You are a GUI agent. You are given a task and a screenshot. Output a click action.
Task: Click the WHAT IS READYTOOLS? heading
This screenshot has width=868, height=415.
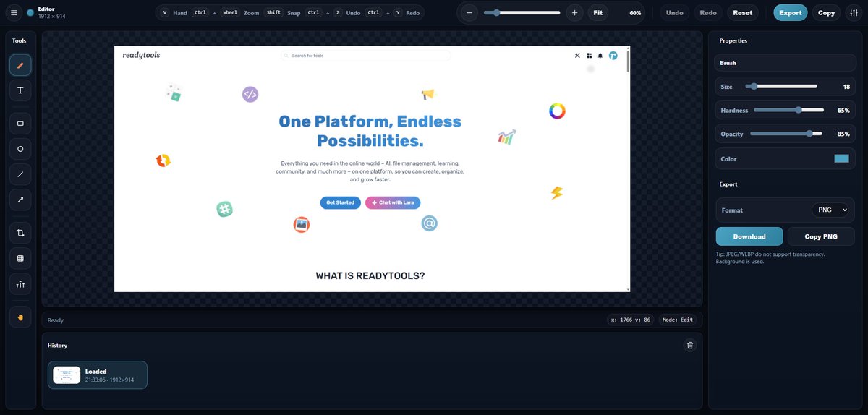[x=370, y=276]
